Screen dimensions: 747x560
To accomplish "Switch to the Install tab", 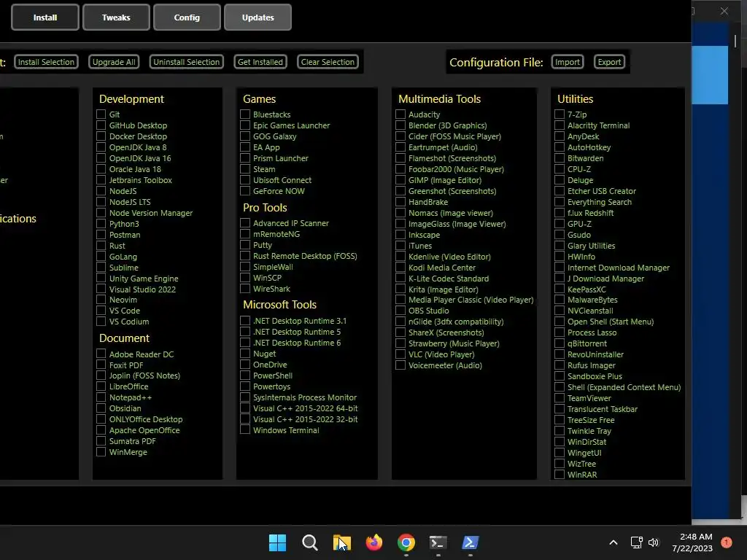I will 45,17.
